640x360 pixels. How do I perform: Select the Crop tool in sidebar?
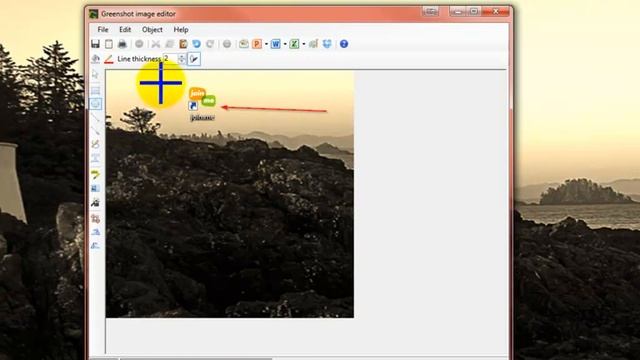pos(95,219)
